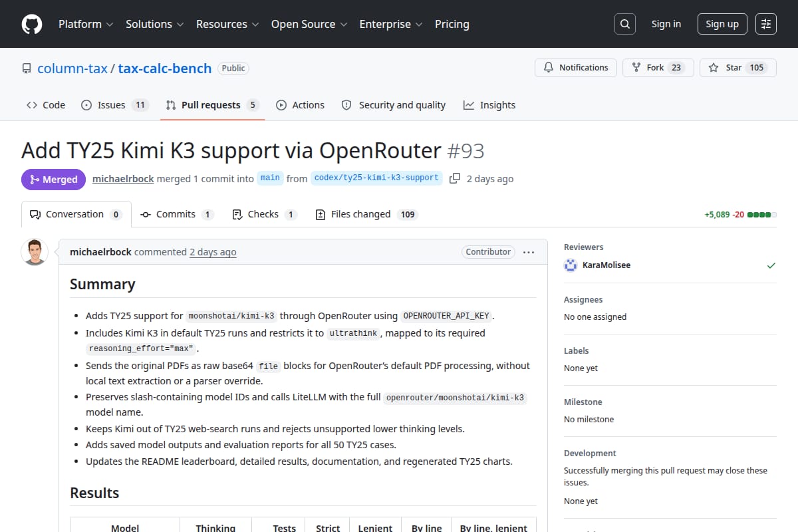The height and width of the screenshot is (532, 798).
Task: Click the approved checkmark beside KaraMolisee
Action: pos(771,265)
